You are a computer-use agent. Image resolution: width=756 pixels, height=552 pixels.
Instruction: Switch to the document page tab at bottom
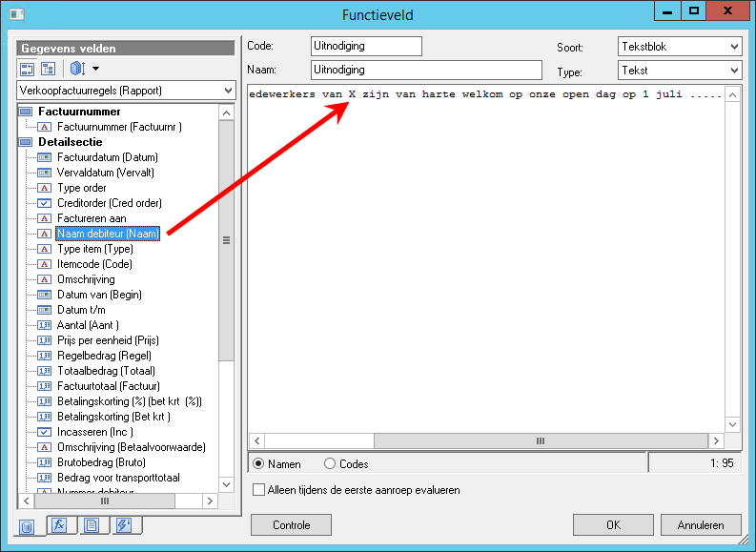click(92, 525)
